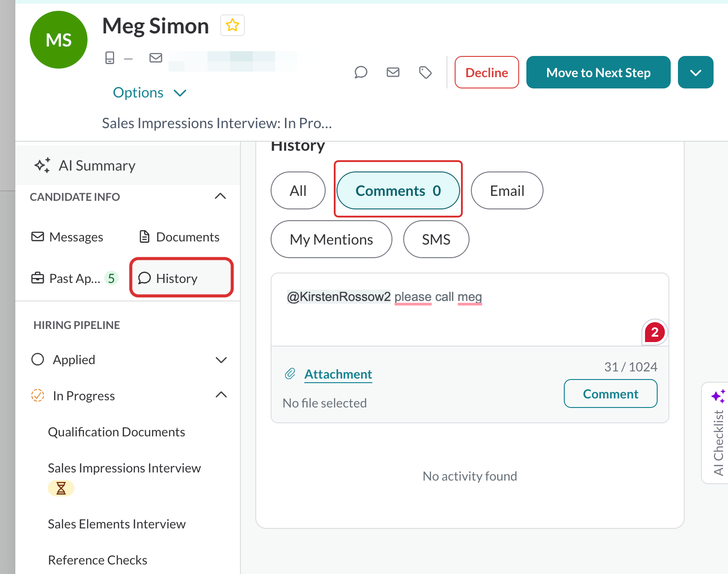Click Move to Next Step button

pos(599,72)
